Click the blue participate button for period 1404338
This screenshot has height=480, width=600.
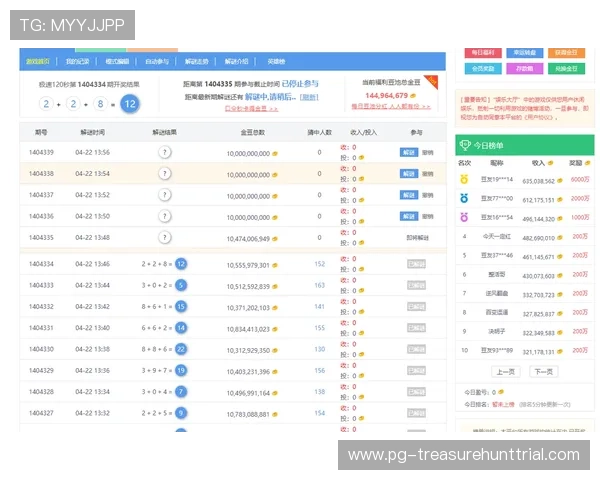pyautogui.click(x=409, y=174)
